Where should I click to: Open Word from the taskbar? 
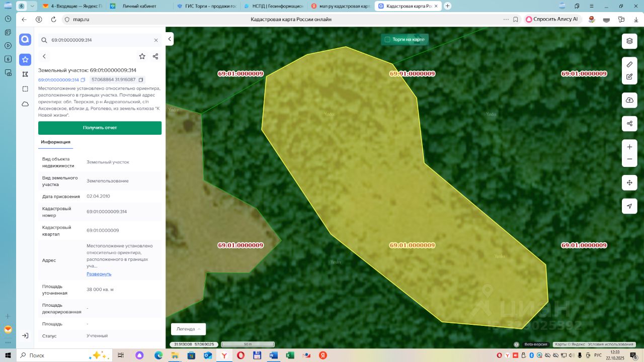click(x=273, y=355)
